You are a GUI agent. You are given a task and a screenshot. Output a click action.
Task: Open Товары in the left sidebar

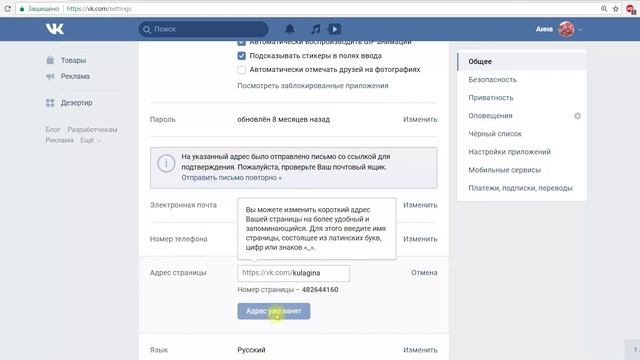tap(73, 60)
